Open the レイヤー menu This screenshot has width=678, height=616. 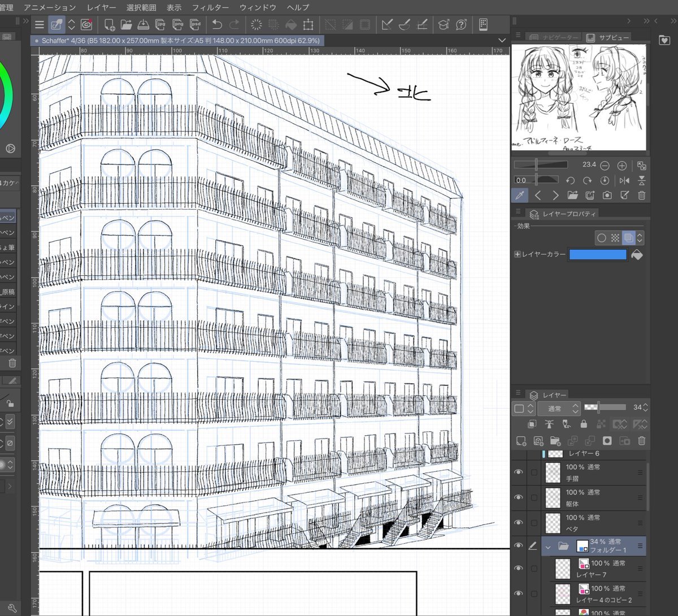click(x=101, y=7)
